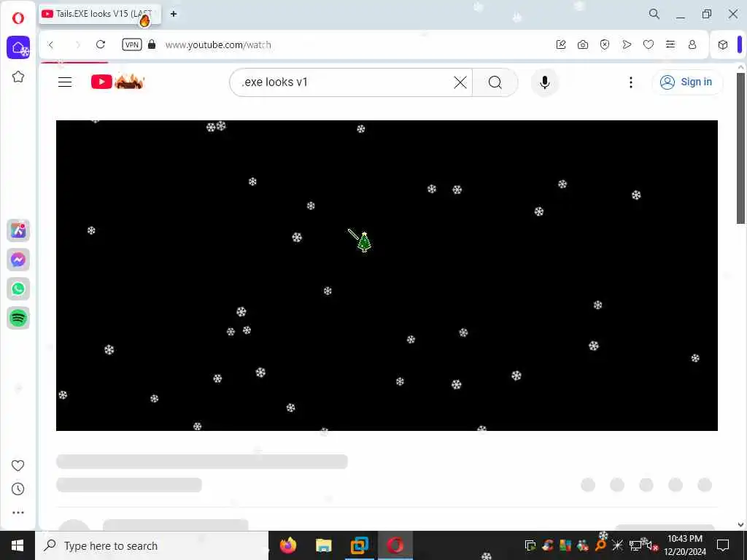Click the black YouTube video player
Screen dimensions: 747x560
(x=387, y=275)
